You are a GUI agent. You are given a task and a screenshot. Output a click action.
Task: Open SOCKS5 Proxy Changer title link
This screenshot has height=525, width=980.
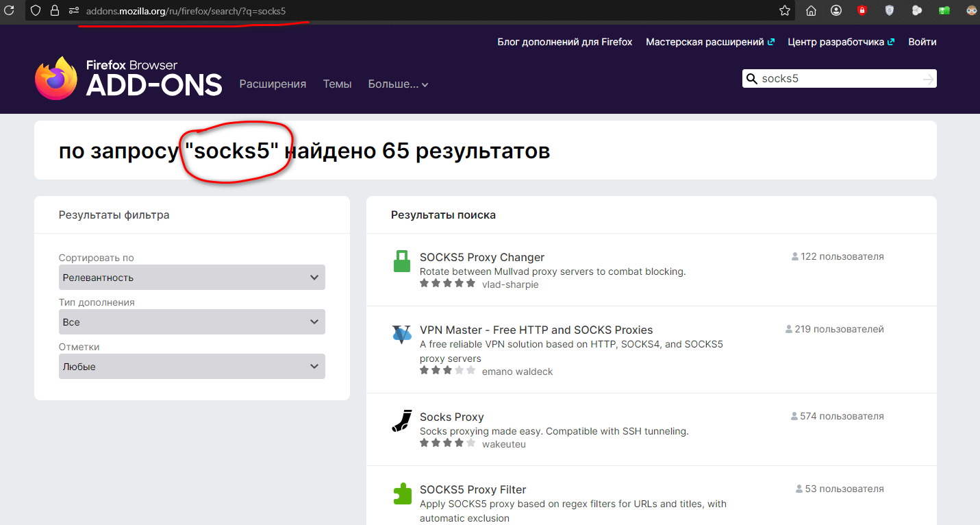click(x=482, y=257)
